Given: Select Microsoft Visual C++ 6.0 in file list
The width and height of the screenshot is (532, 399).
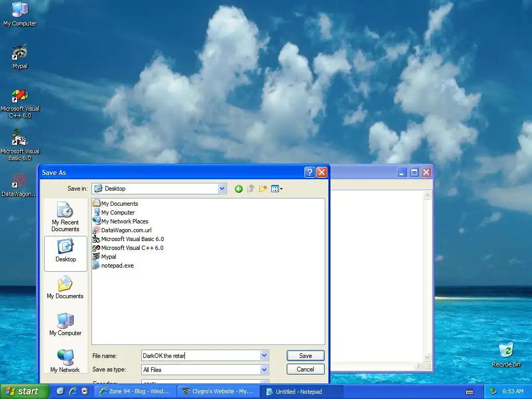Looking at the screenshot, I should coord(128,248).
